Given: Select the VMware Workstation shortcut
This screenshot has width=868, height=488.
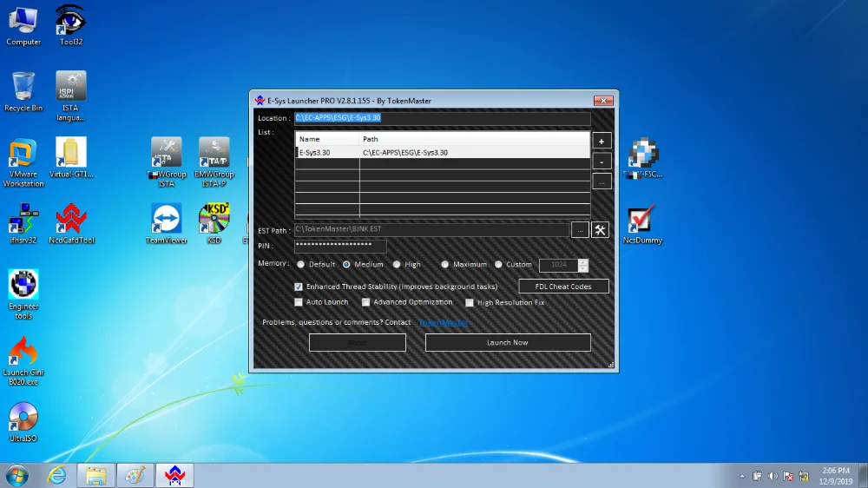Looking at the screenshot, I should pyautogui.click(x=23, y=162).
